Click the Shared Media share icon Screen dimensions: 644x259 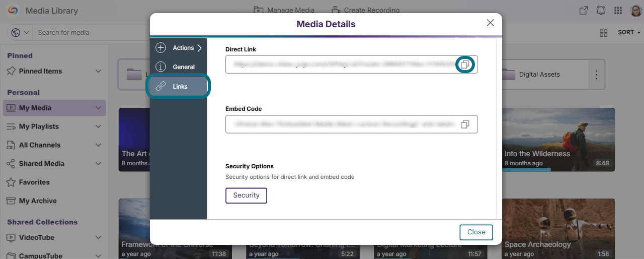pos(11,164)
